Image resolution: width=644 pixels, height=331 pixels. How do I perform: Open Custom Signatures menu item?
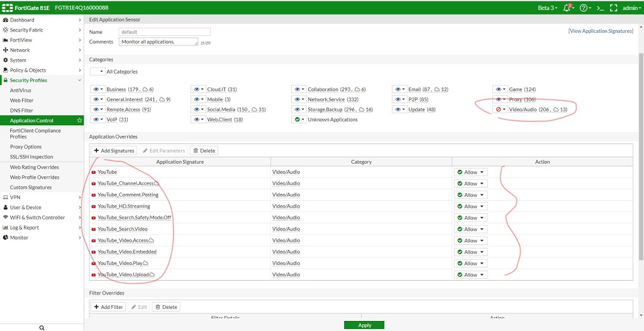click(x=31, y=188)
